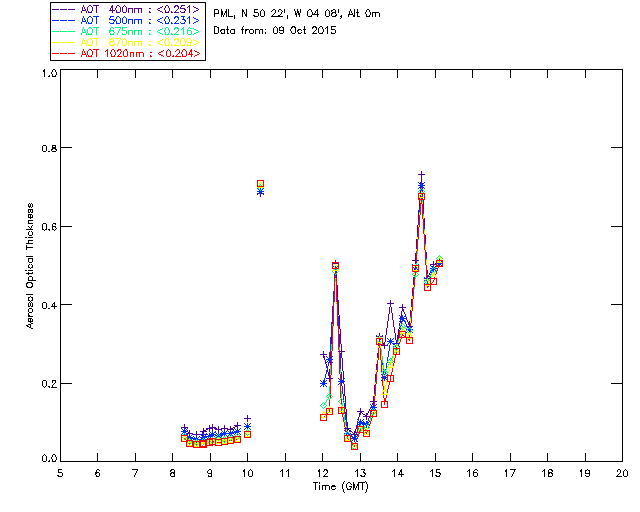Click the x-axis tick label 8
This screenshot has width=640, height=512.
click(x=173, y=473)
